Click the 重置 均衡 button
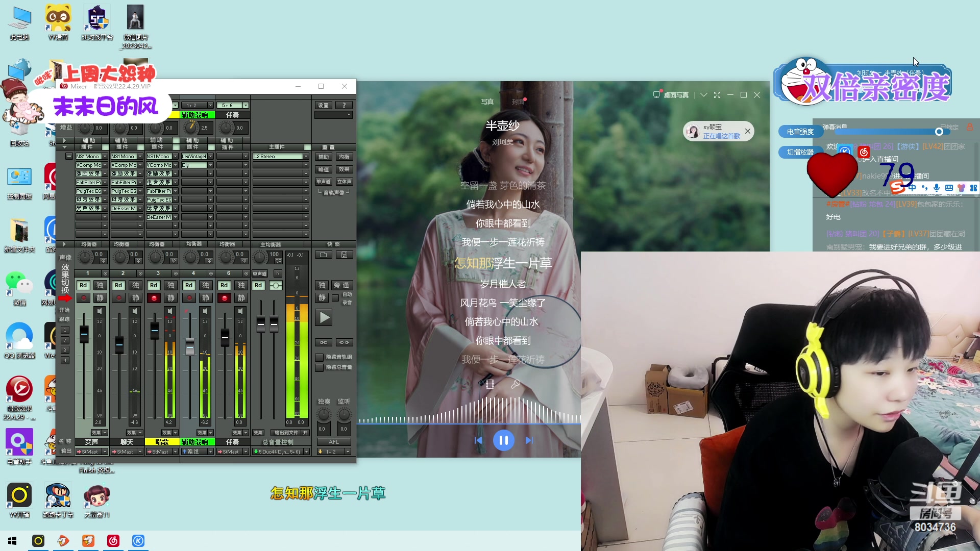 point(344,157)
